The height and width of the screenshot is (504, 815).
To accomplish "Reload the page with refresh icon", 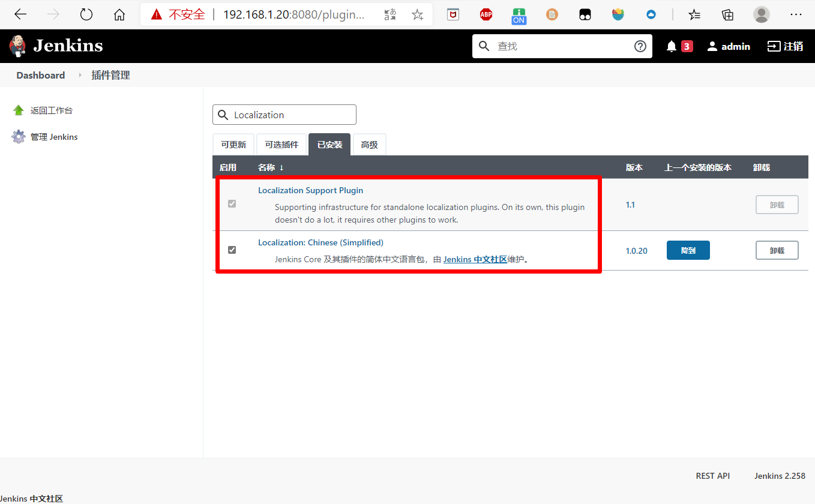I will (x=86, y=14).
